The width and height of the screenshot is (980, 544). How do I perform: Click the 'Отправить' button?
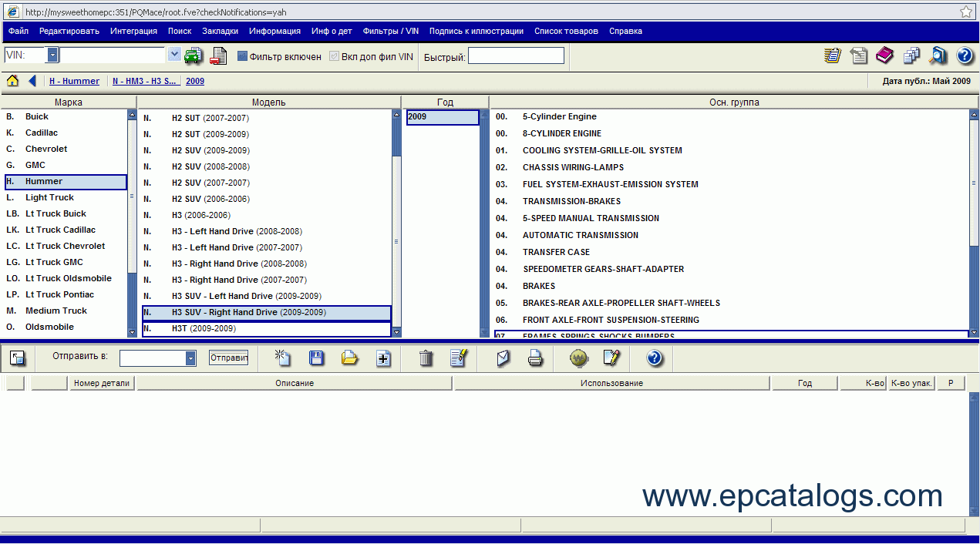click(228, 358)
